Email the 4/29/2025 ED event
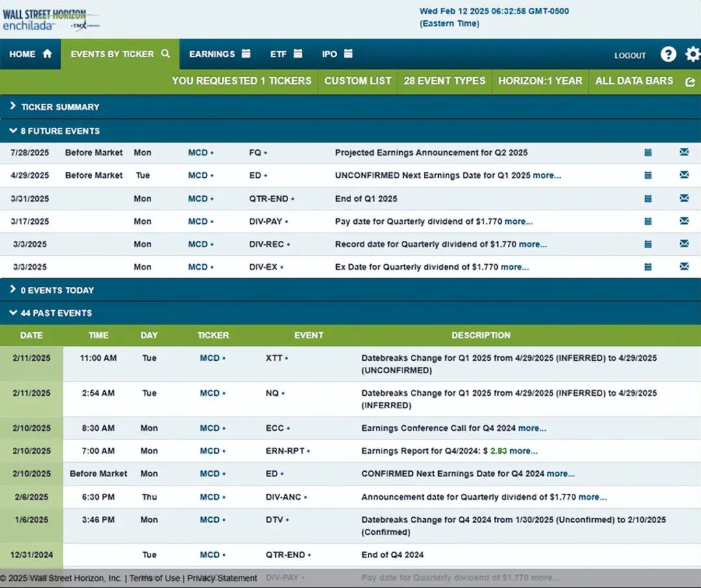The height and width of the screenshot is (588, 701). pyautogui.click(x=684, y=175)
